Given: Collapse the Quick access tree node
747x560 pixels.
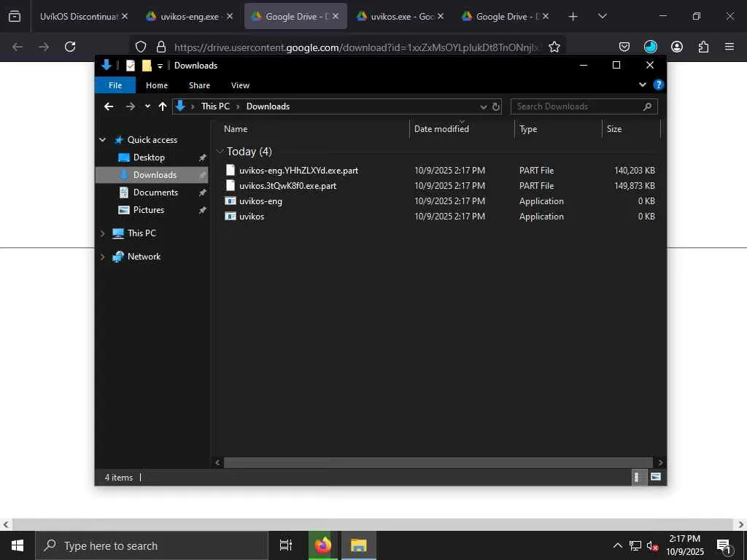Looking at the screenshot, I should click(x=102, y=140).
